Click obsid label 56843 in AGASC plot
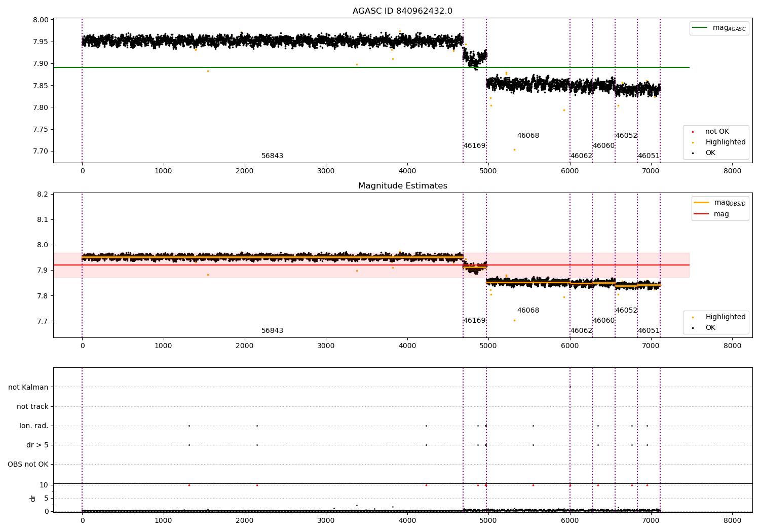760x532 pixels. click(x=272, y=156)
